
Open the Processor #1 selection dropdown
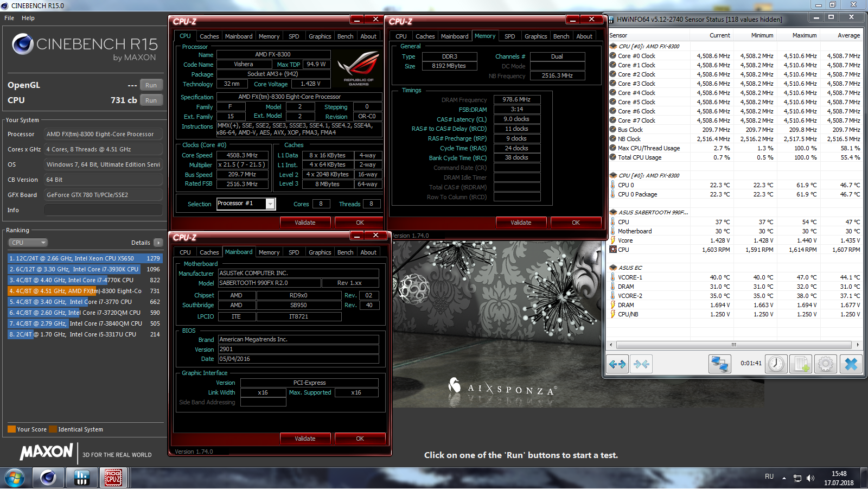click(270, 204)
